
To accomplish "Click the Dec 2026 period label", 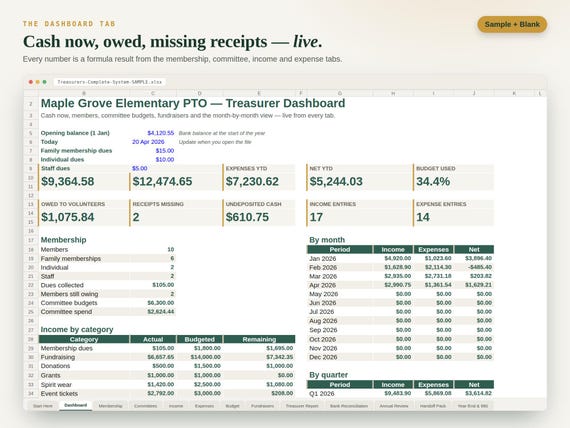I will tap(323, 357).
